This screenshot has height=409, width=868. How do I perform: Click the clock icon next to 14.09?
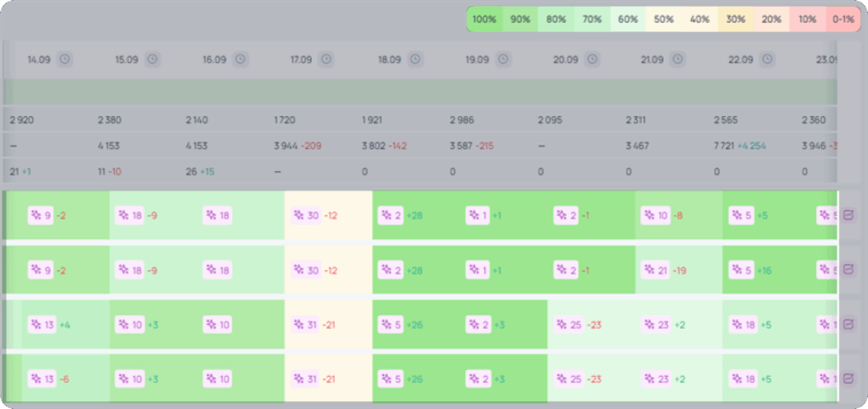65,59
